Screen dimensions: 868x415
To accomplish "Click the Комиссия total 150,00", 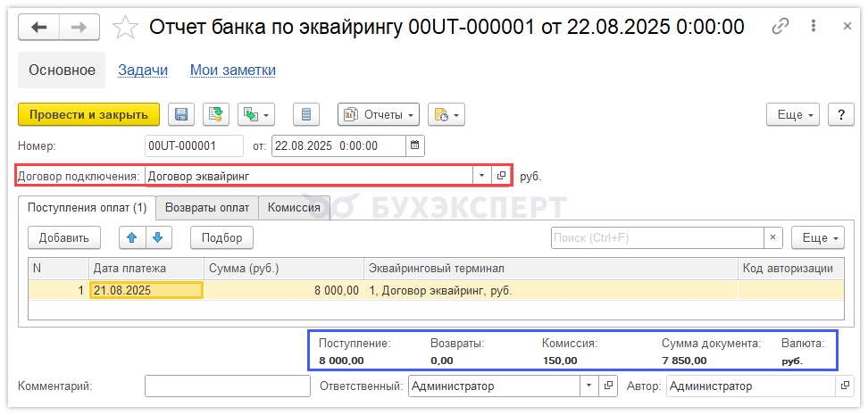I will point(560,361).
